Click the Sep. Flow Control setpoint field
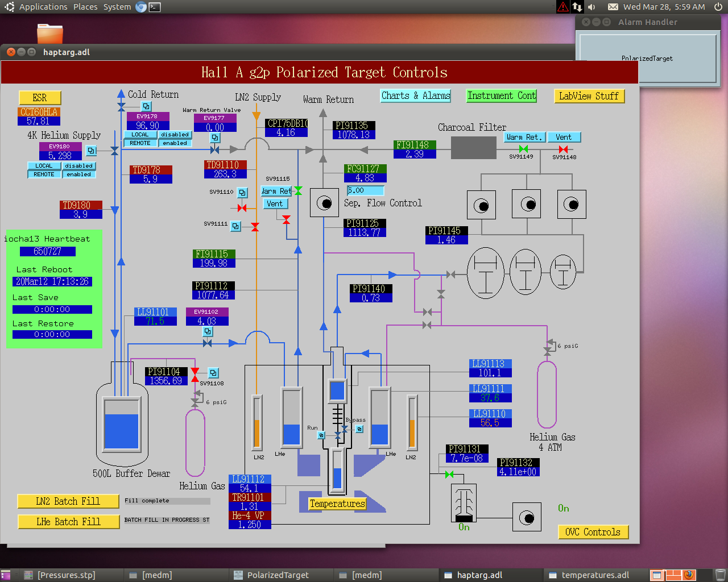 tap(365, 191)
